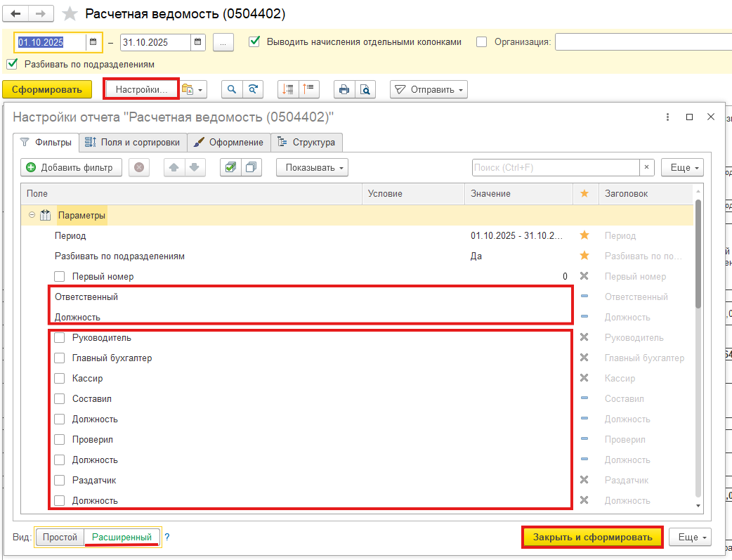The image size is (732, 560).
Task: Print the report with printer icon
Action: click(344, 89)
